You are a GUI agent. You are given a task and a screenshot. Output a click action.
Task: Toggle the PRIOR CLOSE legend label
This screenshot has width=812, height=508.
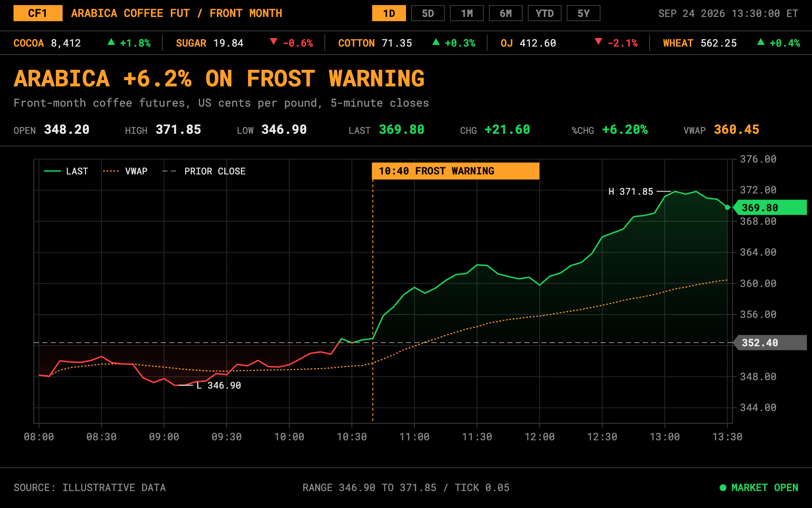pyautogui.click(x=215, y=171)
